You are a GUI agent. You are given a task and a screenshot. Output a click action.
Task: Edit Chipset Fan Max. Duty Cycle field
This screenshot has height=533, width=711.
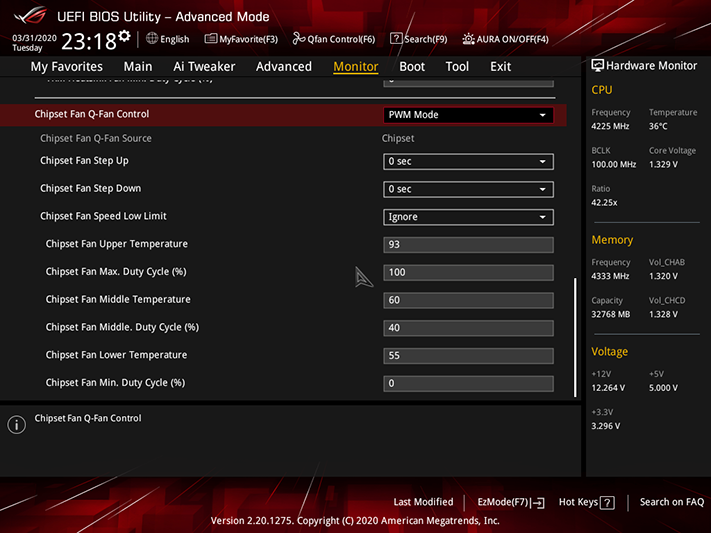(468, 272)
